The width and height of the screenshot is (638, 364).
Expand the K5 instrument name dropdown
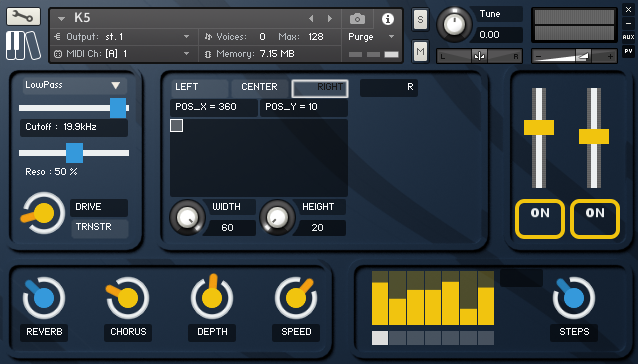click(x=61, y=19)
